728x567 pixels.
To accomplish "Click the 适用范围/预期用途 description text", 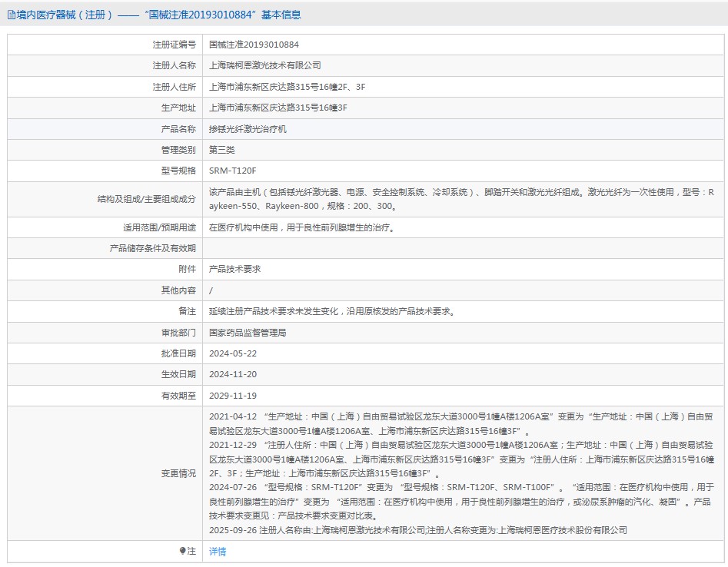I will pyautogui.click(x=301, y=227).
